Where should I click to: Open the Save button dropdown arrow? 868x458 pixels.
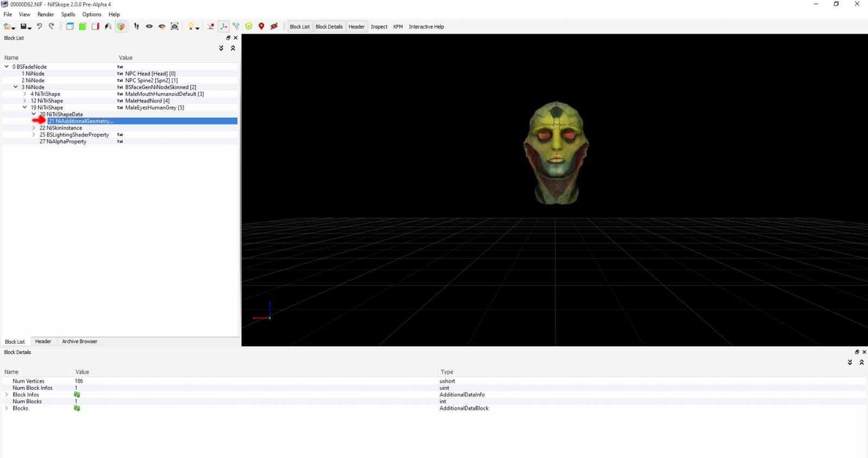[x=29, y=28]
